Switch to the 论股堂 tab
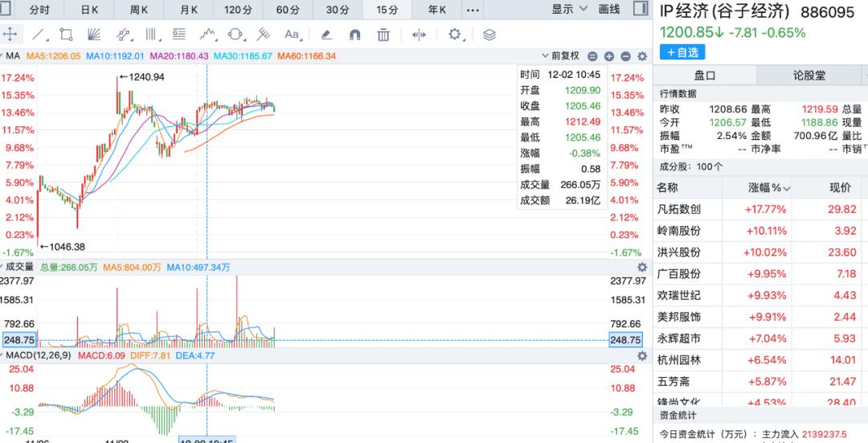 [x=809, y=76]
